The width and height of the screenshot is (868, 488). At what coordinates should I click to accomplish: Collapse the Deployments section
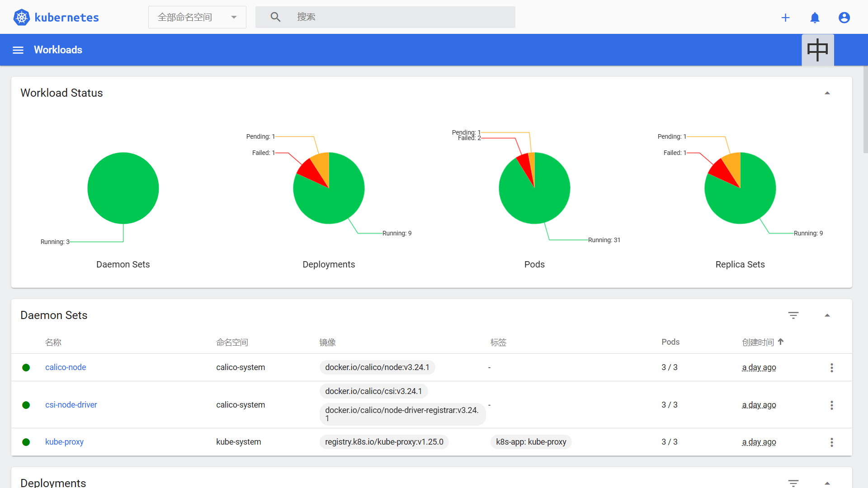point(827,483)
